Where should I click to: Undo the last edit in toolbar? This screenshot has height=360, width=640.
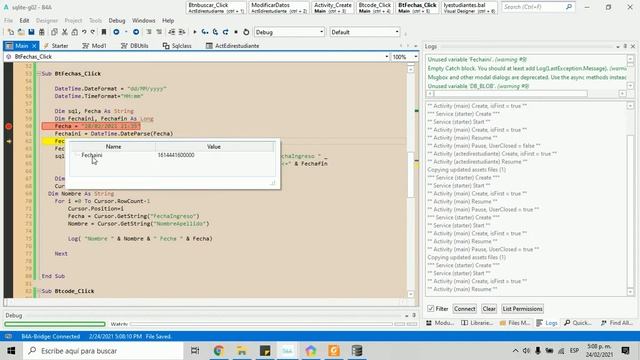[x=84, y=32]
